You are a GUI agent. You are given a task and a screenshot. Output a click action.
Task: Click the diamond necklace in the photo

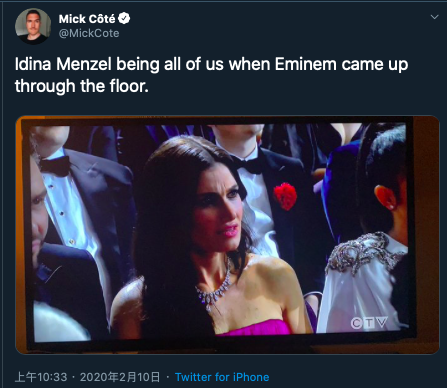point(215,287)
